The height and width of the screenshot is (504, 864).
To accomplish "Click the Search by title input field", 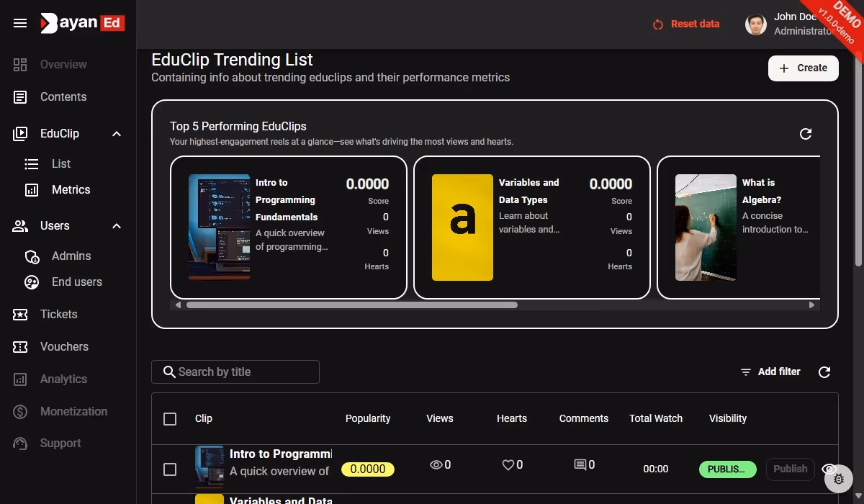I will click(x=235, y=372).
